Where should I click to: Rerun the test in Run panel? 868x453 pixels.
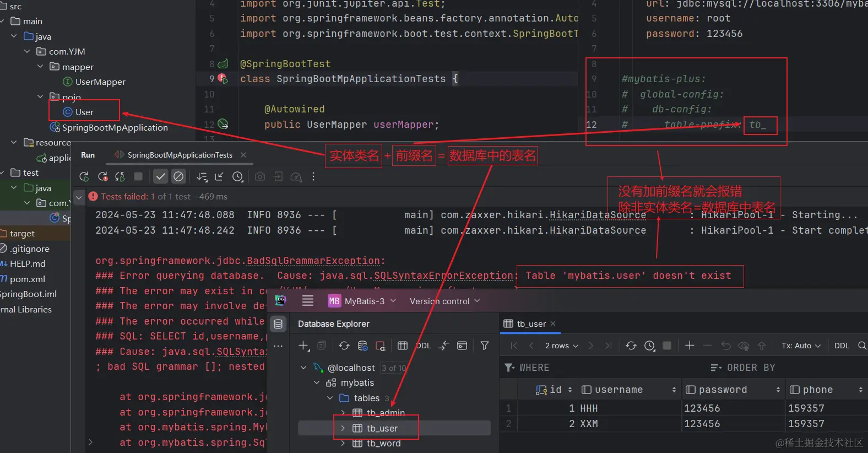(84, 177)
